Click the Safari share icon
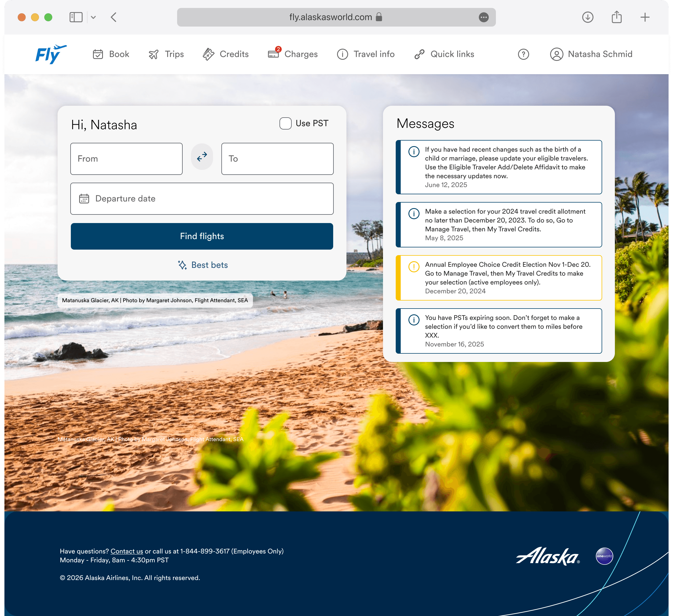Screen dimensions: 673x616 [x=616, y=17]
